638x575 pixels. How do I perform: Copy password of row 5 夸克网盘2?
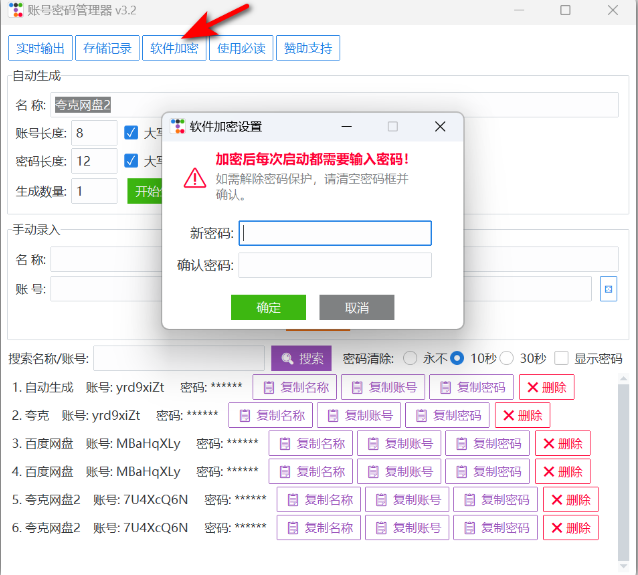496,499
